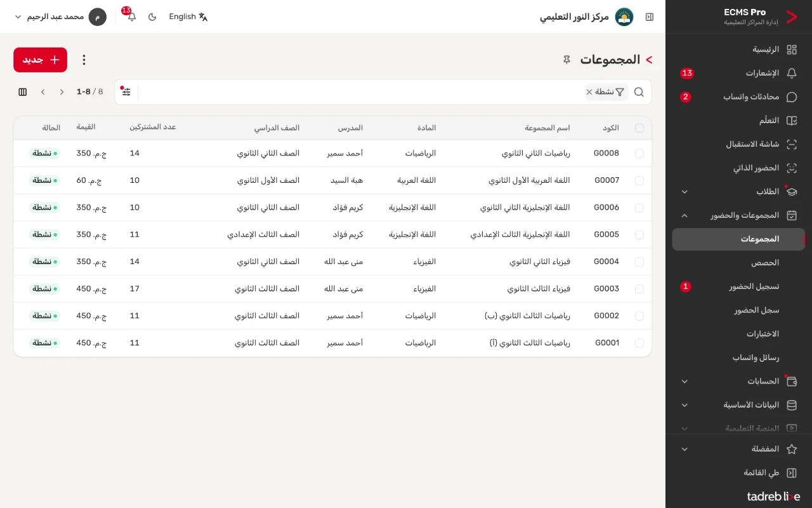Check the row G0008 checkbox
The height and width of the screenshot is (508, 812).
pos(639,154)
